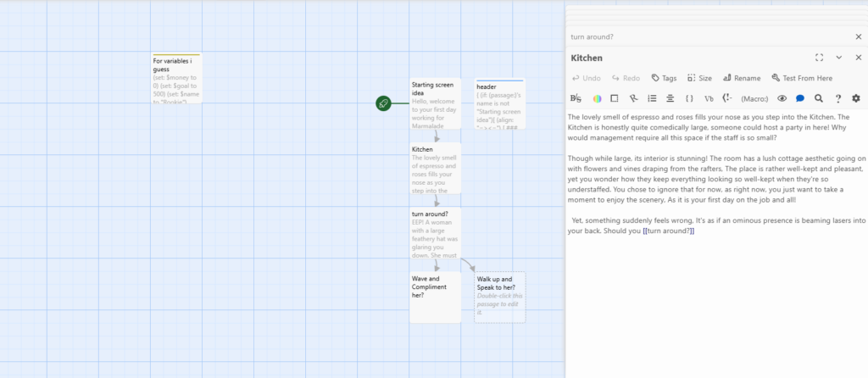Open the text style (B/S) tool
The height and width of the screenshot is (378, 868).
click(576, 98)
